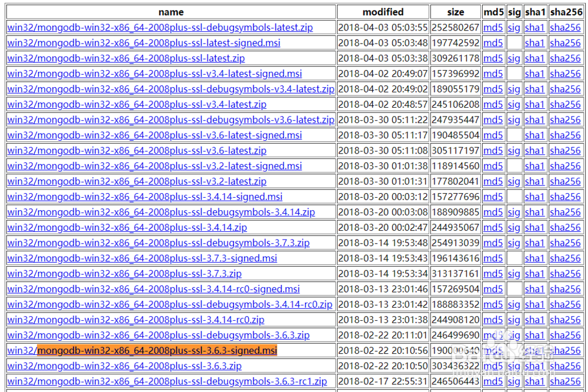This screenshot has height=392, width=588.
Task: Click the 'name' column header
Action: click(x=171, y=12)
